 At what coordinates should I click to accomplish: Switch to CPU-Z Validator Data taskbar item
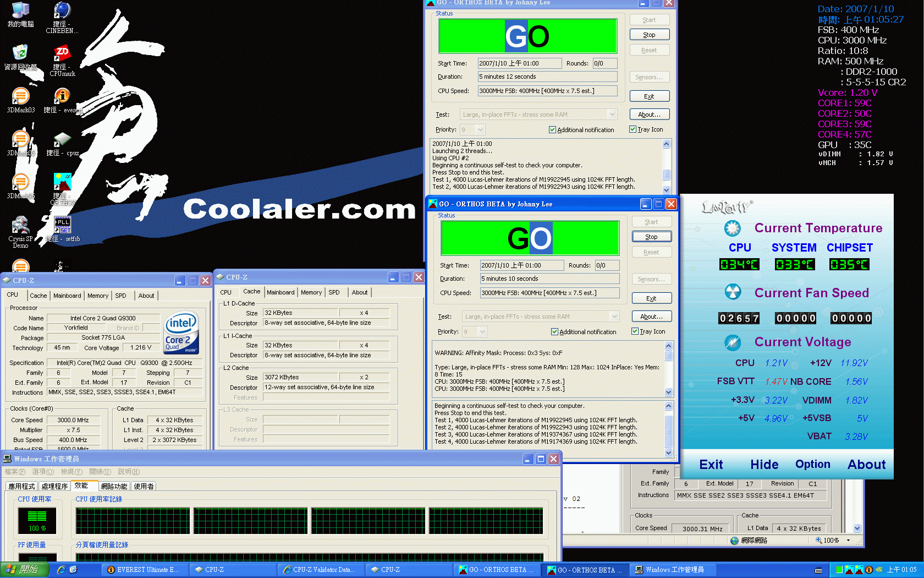[x=322, y=570]
